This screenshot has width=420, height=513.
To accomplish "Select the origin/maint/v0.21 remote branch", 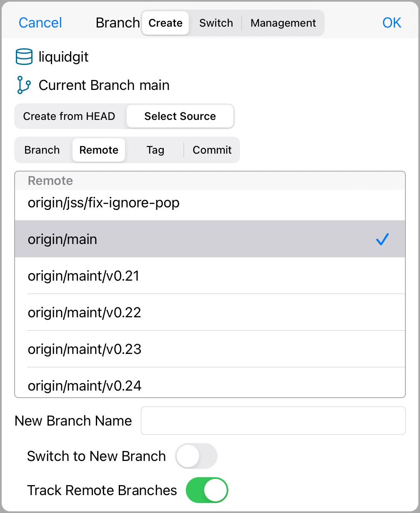I will pyautogui.click(x=83, y=276).
